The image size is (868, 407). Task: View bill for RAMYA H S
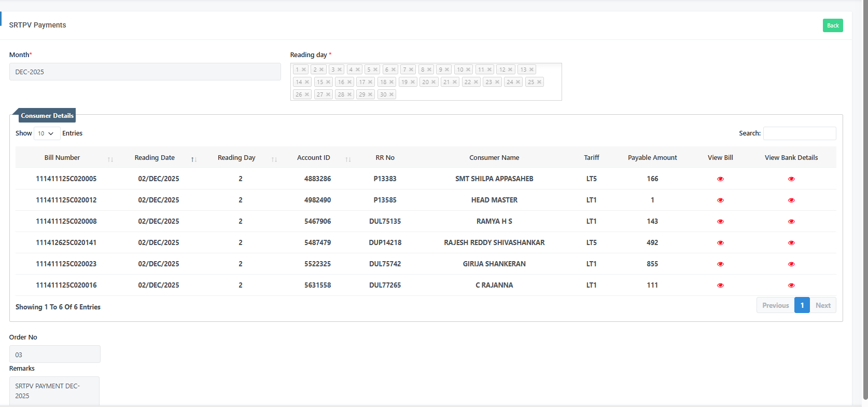tap(720, 222)
